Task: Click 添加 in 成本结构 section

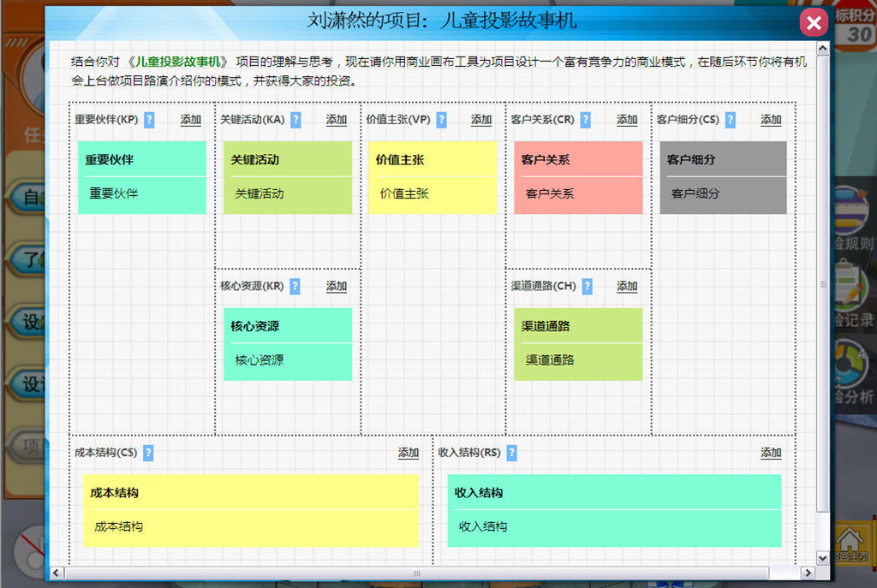Action: click(x=409, y=453)
